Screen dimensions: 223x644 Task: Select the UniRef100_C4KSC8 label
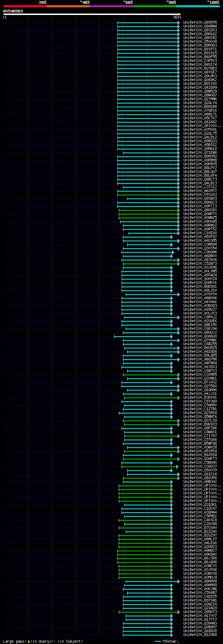click(200, 520)
